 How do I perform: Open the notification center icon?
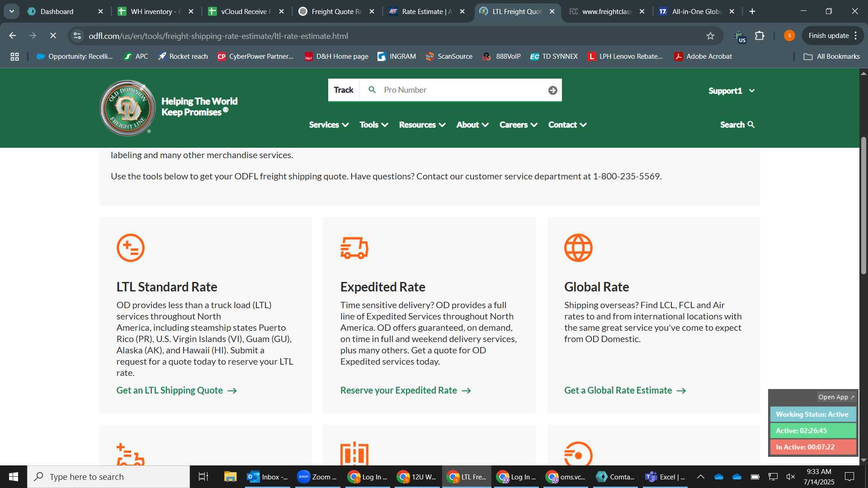click(849, 477)
